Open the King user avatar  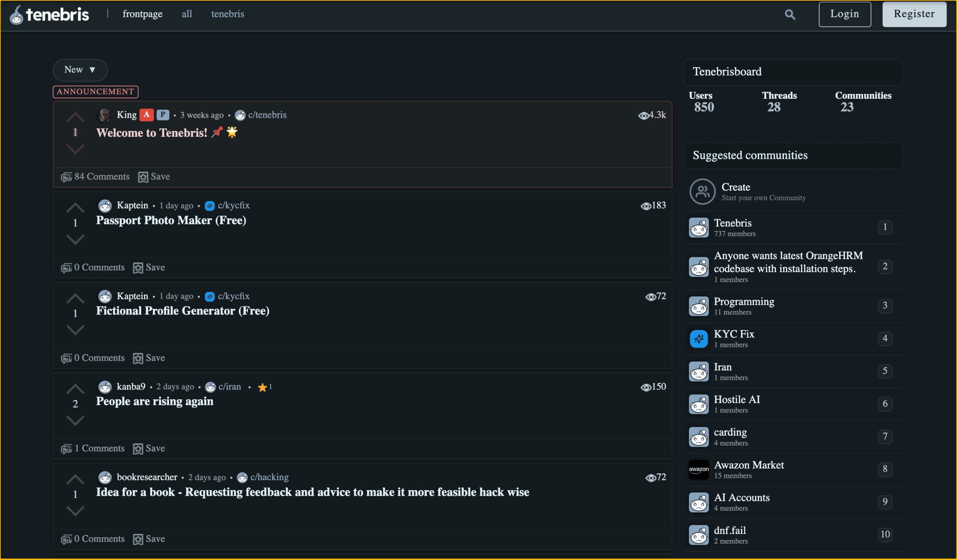coord(105,115)
